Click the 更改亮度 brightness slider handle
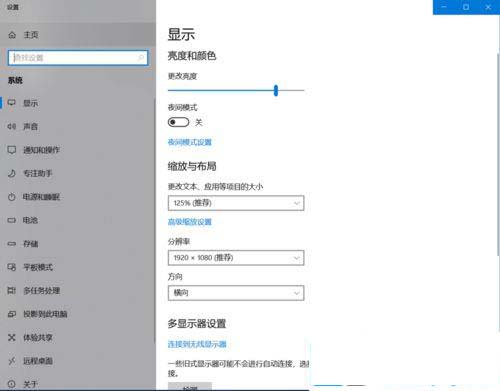This screenshot has height=391, width=500. pyautogui.click(x=276, y=90)
